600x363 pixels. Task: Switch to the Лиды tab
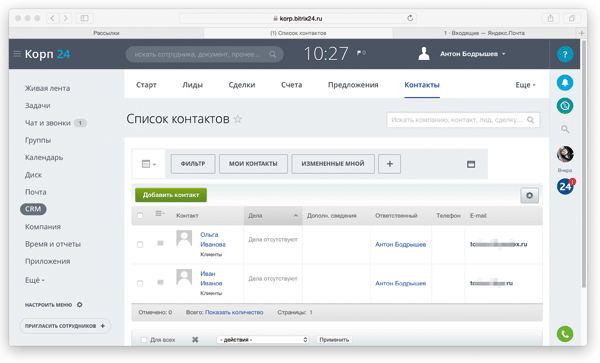192,85
